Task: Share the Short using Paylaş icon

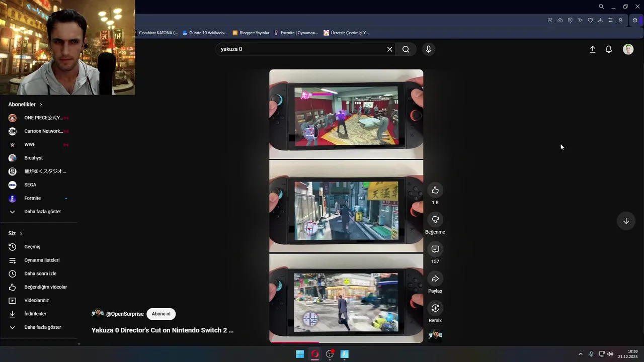Action: (x=435, y=279)
